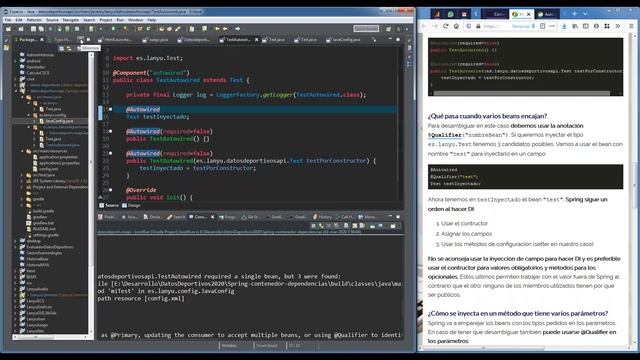Expand the core project in the Package Explorer
The height and width of the screenshot is (360, 640).
click(16, 79)
